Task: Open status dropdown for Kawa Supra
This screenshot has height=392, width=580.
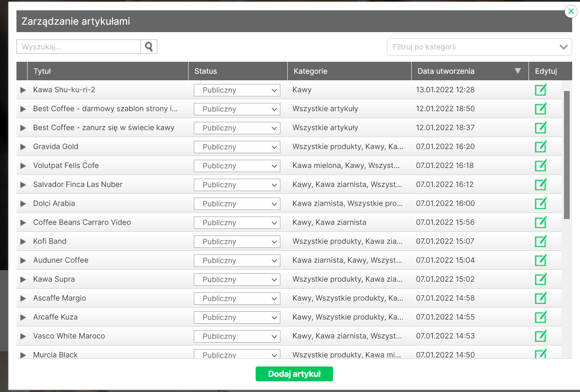Action: pos(237,280)
